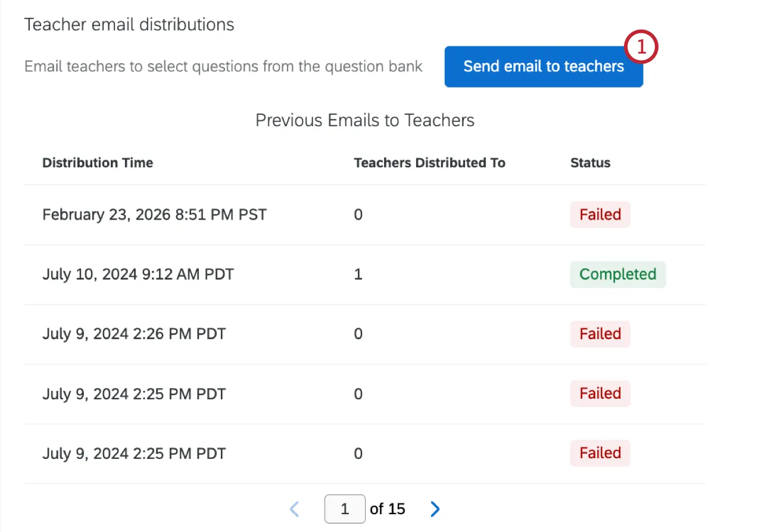Viewport: 774px width, 532px height.
Task: Click the Previous Emails to Teachers heading
Action: [x=365, y=120]
